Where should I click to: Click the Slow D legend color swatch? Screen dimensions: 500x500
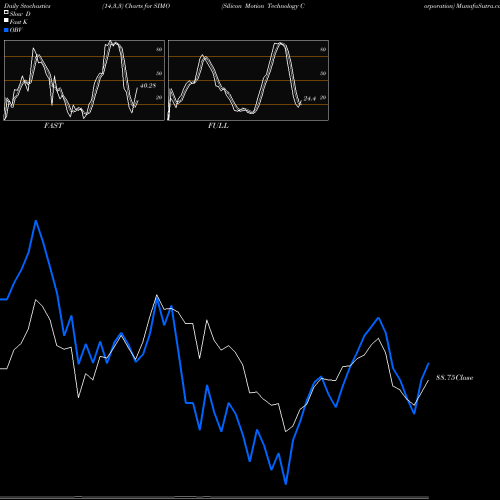(x=6, y=13)
